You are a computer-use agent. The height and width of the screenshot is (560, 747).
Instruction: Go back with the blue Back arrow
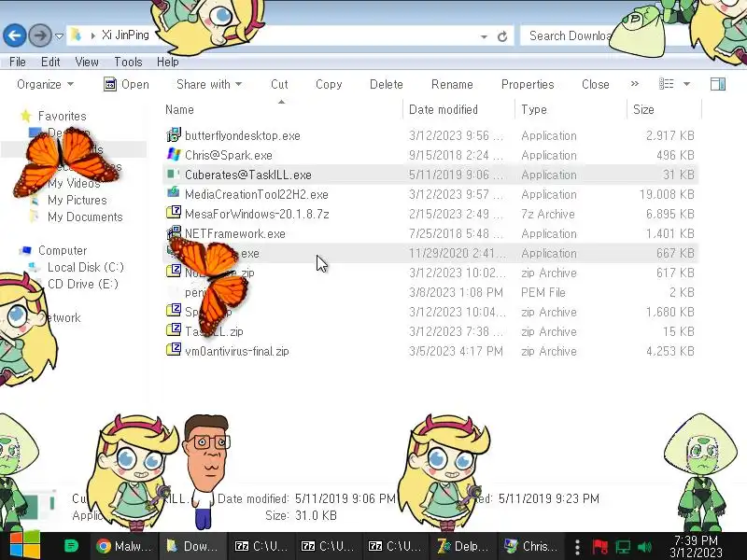[15, 35]
